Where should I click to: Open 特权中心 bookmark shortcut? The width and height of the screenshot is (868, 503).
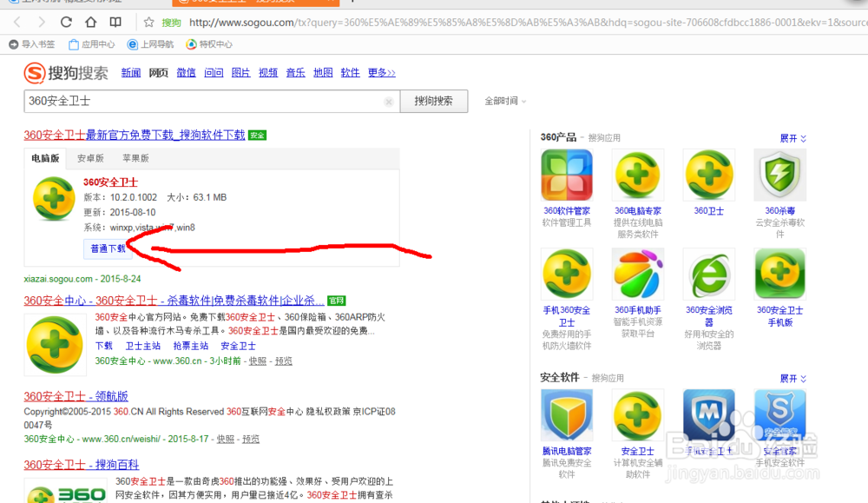209,44
